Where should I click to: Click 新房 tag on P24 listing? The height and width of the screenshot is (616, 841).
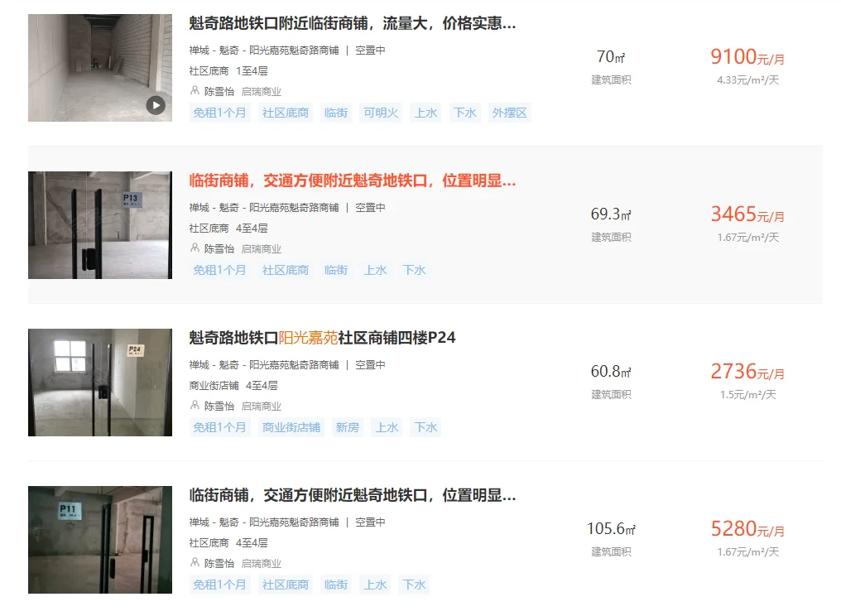pos(347,427)
